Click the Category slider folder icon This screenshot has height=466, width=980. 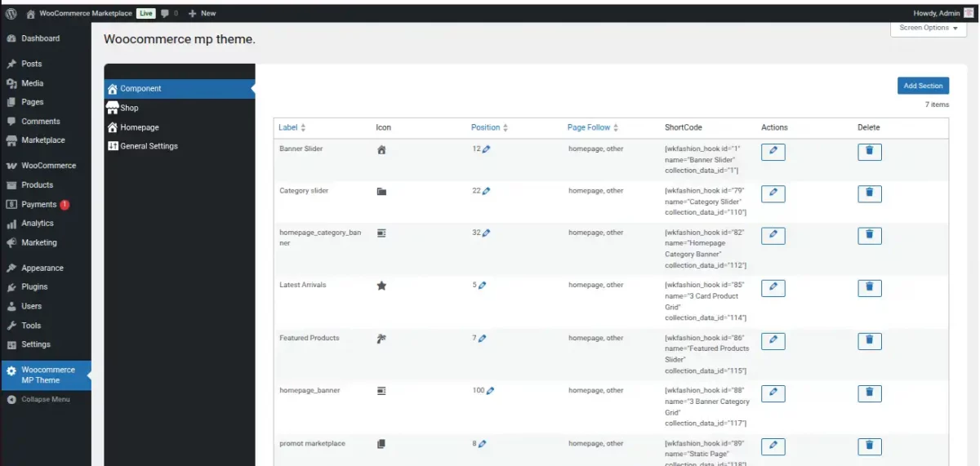(x=381, y=192)
